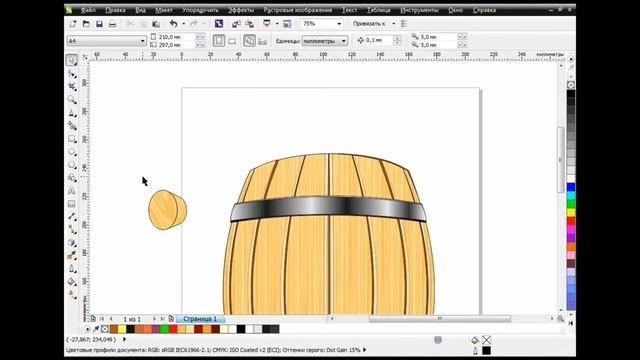The height and width of the screenshot is (360, 640).
Task: Select the Outline Pen tool
Action: click(72, 269)
